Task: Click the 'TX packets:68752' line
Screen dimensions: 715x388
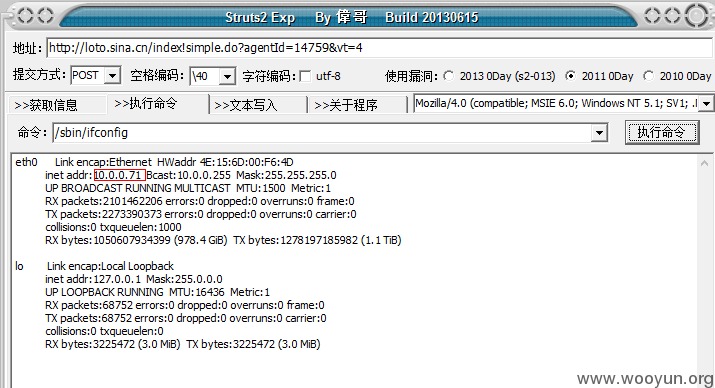Action: pyautogui.click(x=186, y=318)
